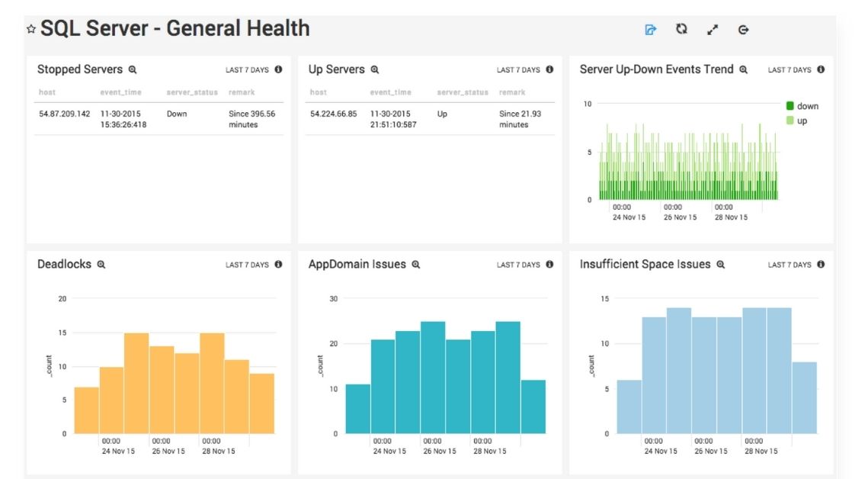Refresh the dashboard with reload icon
The width and height of the screenshot is (868, 479).
[681, 29]
